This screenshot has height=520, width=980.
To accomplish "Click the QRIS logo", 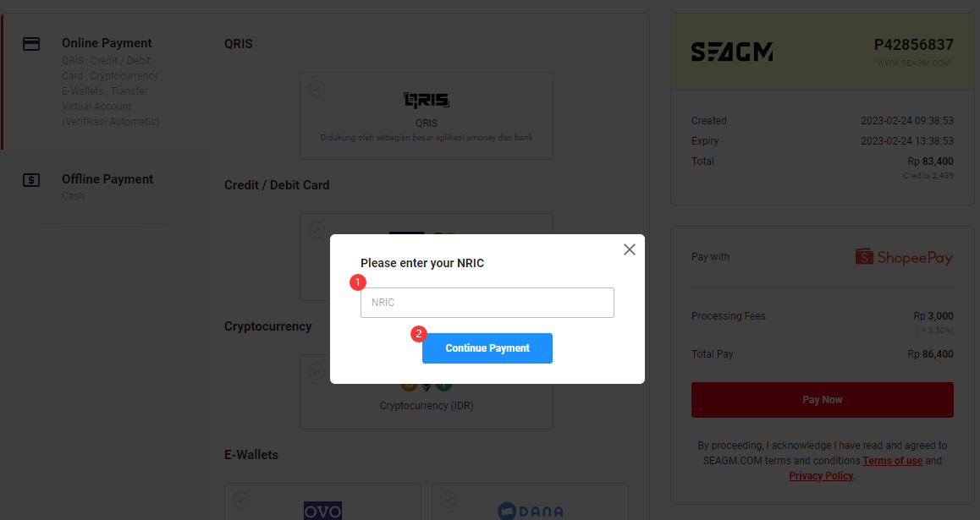I will pyautogui.click(x=427, y=100).
